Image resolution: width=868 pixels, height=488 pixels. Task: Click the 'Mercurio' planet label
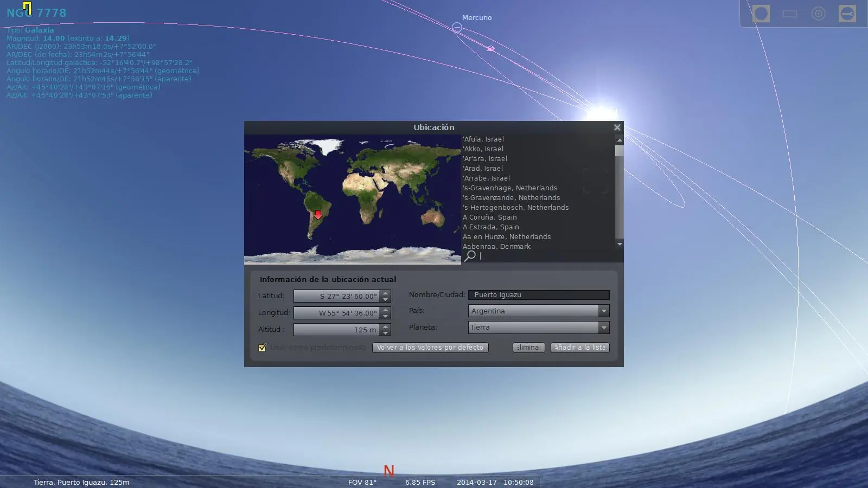477,18
